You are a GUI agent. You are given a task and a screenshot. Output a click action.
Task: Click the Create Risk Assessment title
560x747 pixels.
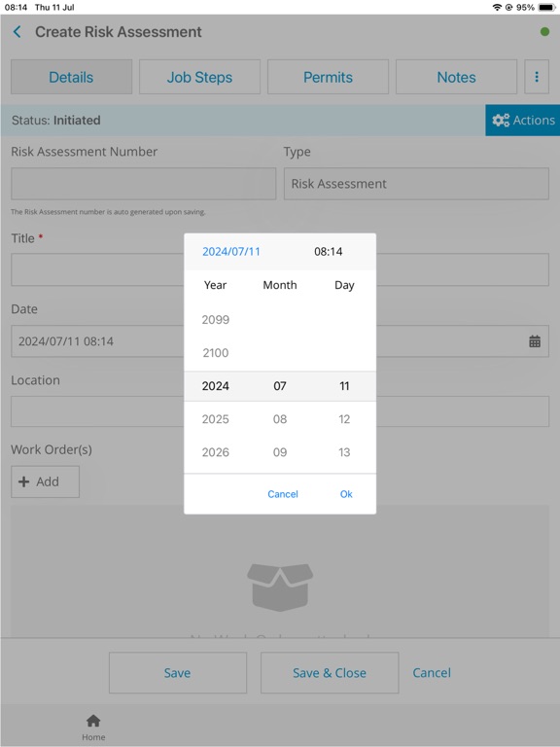pos(119,32)
